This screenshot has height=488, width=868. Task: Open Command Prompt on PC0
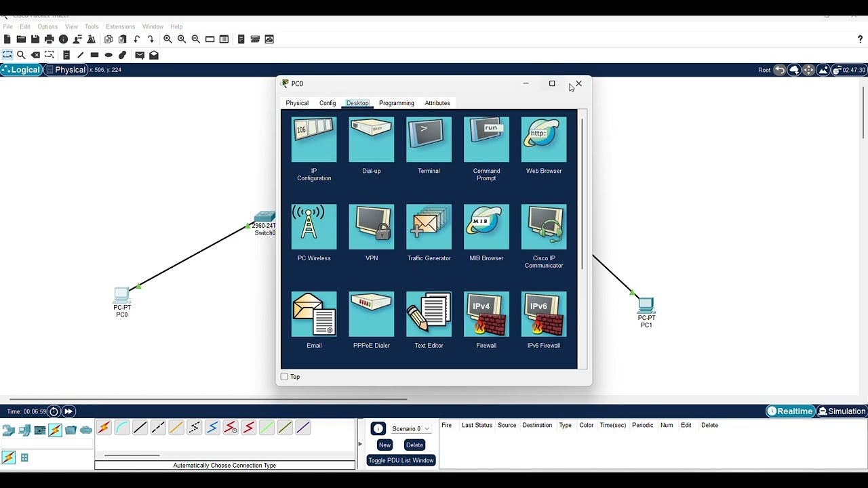coord(486,140)
